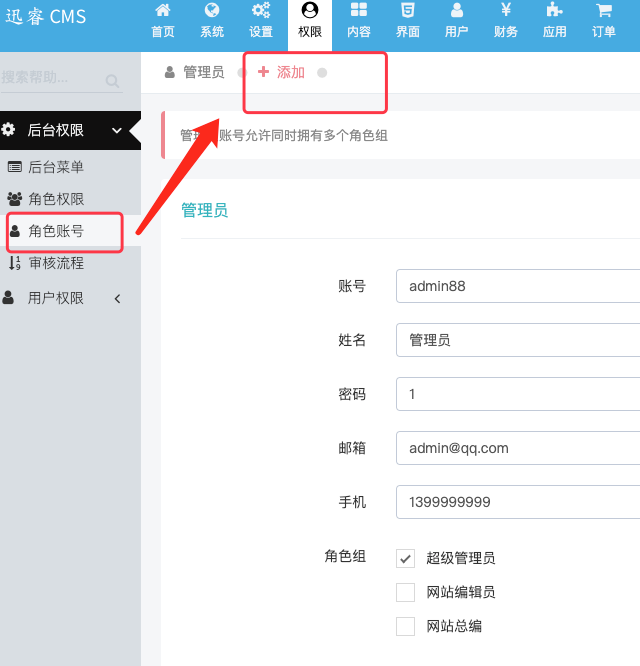Viewport: 640px width, 666px height.
Task: Click the person icon beside 用户权限
Action: point(8,297)
